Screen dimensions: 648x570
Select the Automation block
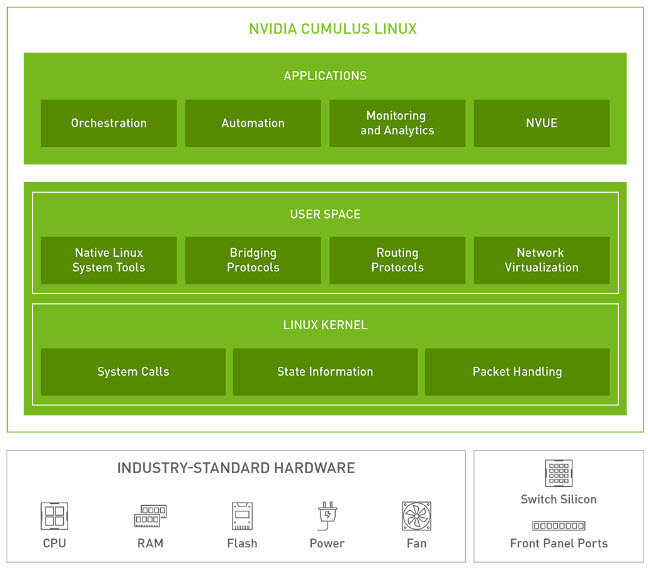pos(253,123)
